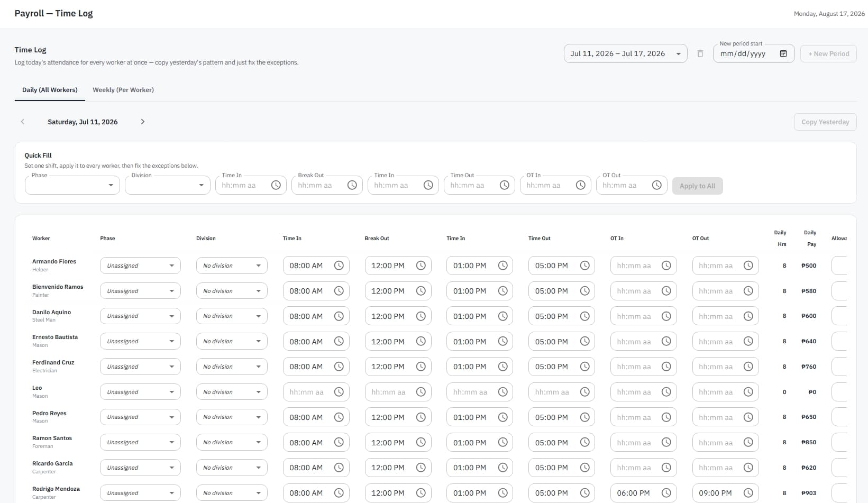
Task: Click Leo's empty Break Out time field
Action: coord(398,392)
